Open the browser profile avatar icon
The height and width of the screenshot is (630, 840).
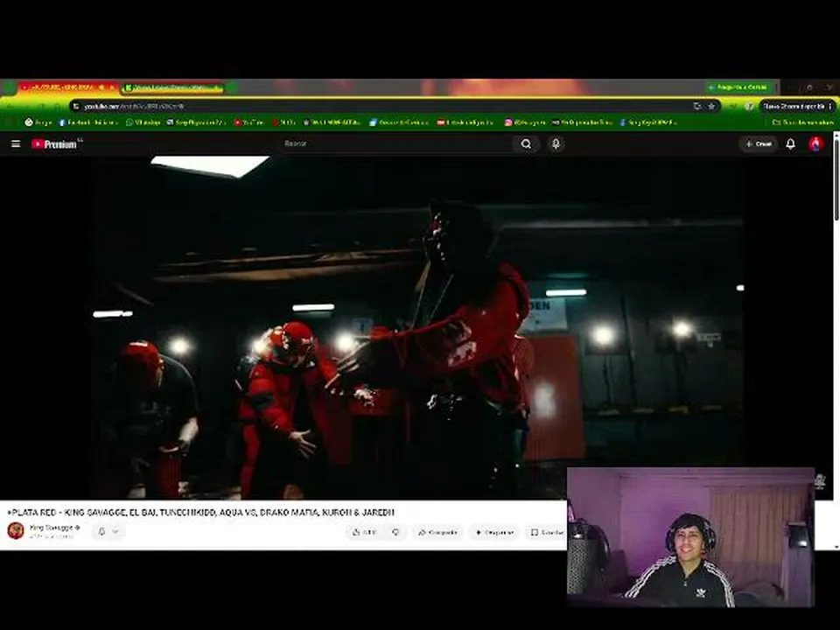(750, 106)
